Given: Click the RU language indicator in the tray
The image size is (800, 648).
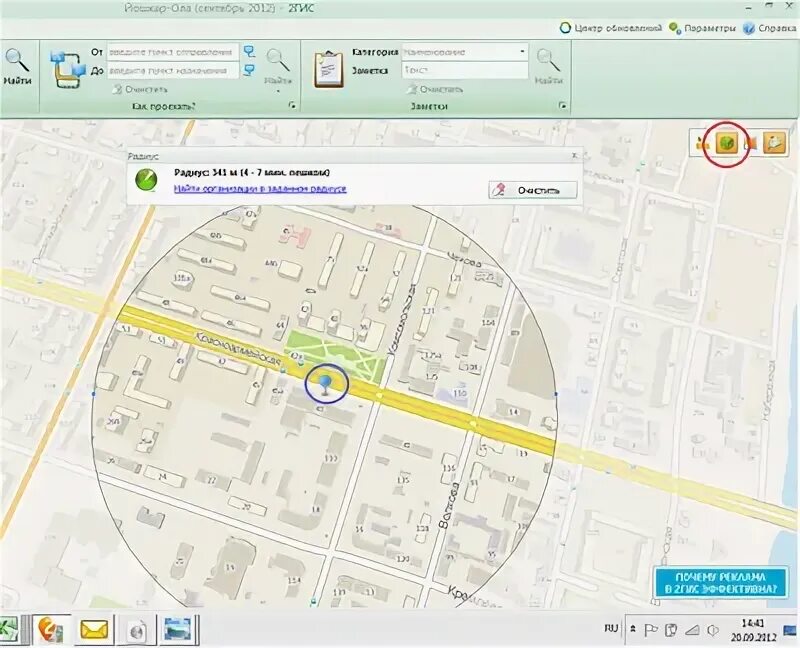Looking at the screenshot, I should (x=611, y=628).
